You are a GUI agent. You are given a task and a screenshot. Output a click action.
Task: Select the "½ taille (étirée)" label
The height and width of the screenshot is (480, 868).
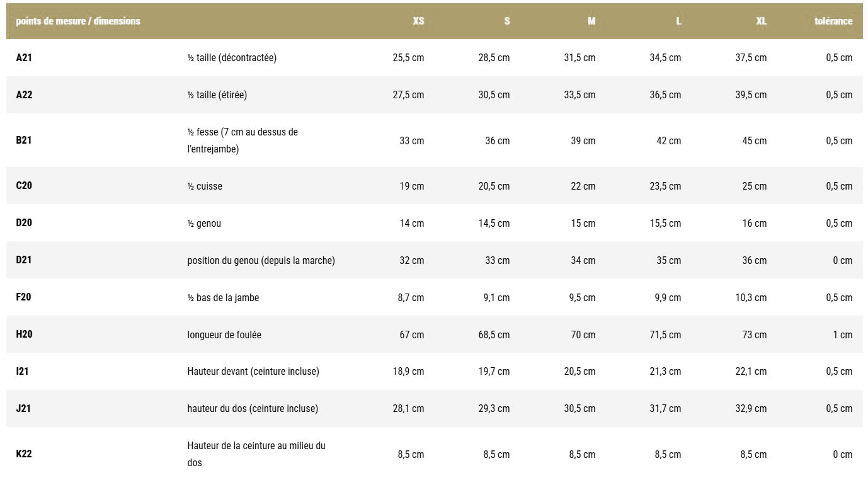coord(217,94)
